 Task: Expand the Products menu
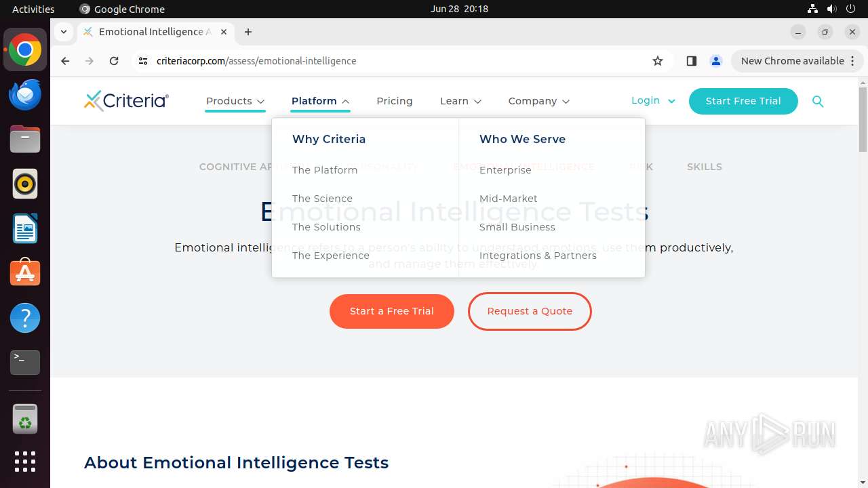click(x=235, y=101)
